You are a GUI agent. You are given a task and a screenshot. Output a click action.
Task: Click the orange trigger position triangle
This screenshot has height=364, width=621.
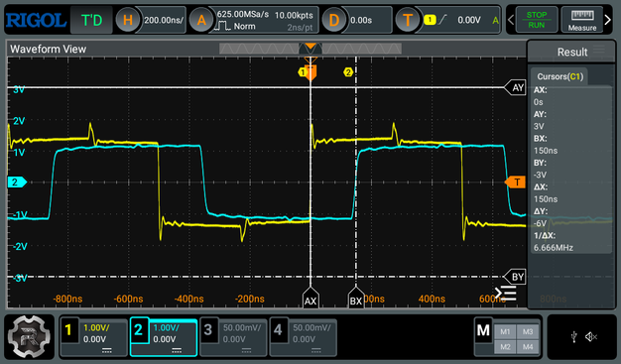coord(310,47)
